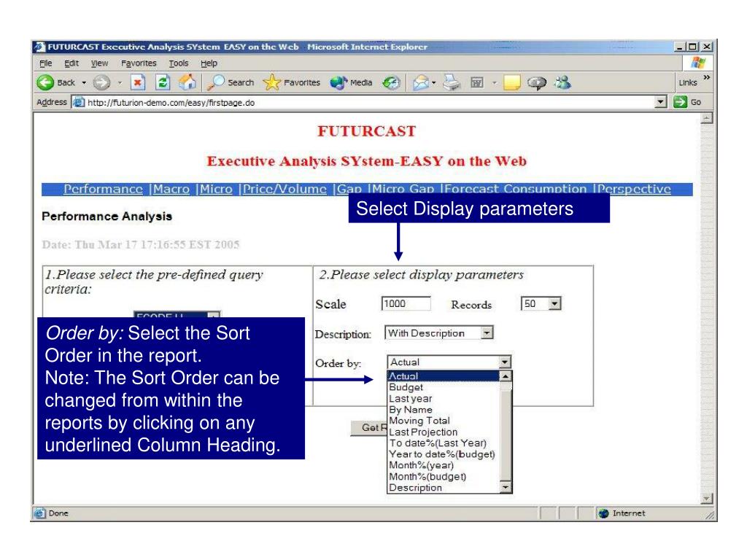Refresh the page with the refresh icon
Screen dimensions: 747x560
click(163, 82)
